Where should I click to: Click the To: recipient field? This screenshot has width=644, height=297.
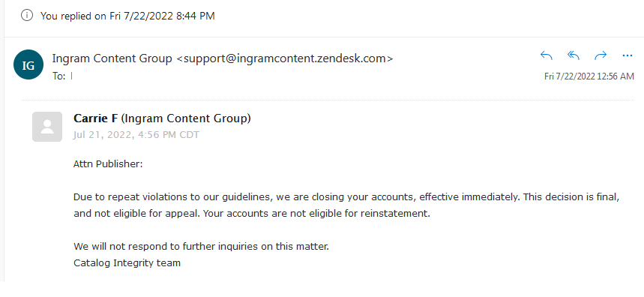(62, 76)
